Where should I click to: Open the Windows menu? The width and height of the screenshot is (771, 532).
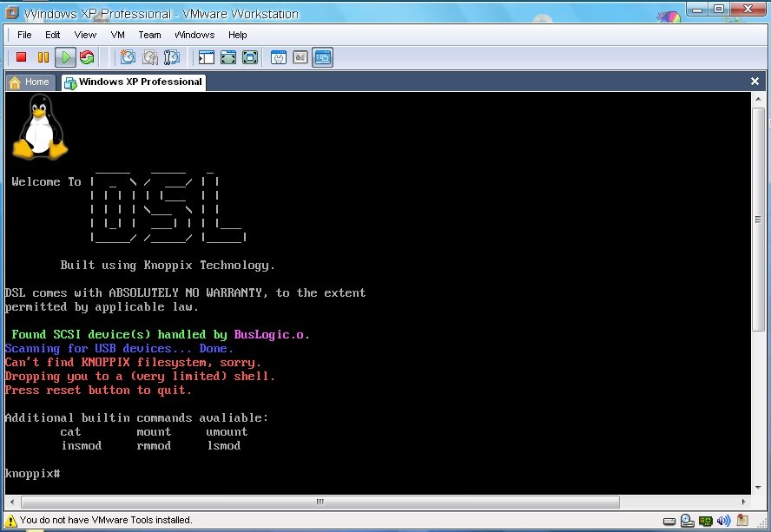pyautogui.click(x=194, y=35)
